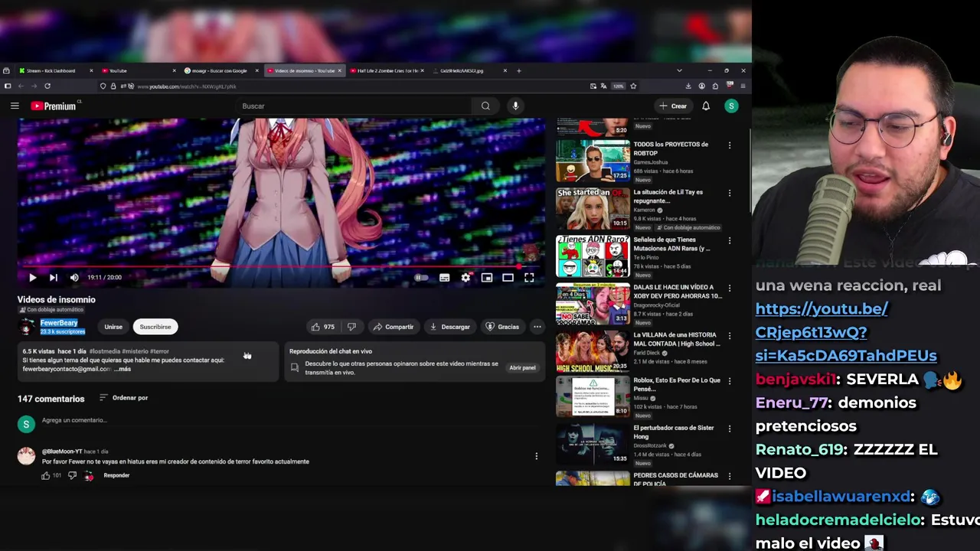Switch to theater mode
The image size is (980, 551).
(x=508, y=278)
